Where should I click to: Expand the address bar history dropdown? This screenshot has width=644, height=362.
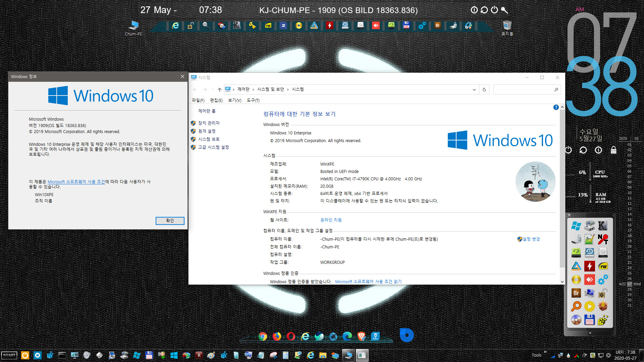coord(474,89)
